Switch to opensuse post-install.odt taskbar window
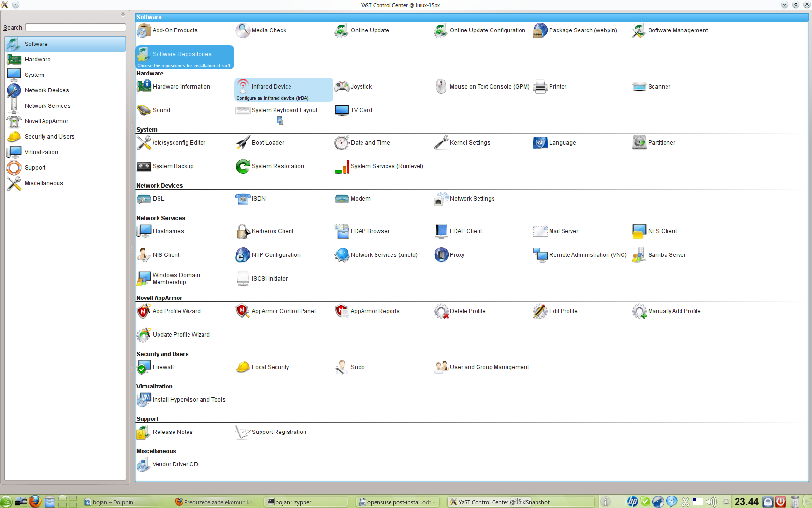 point(398,502)
